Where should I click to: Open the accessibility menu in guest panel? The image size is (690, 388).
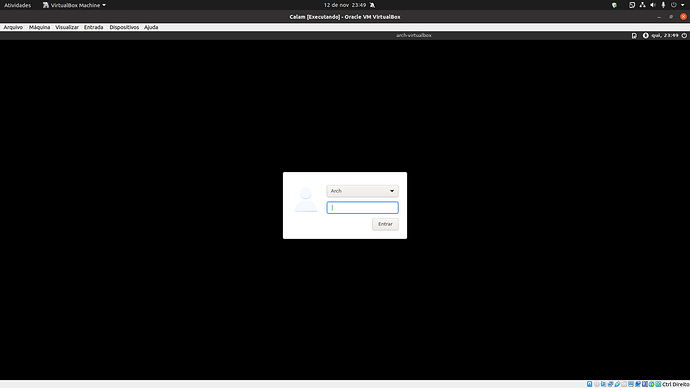[x=646, y=36]
